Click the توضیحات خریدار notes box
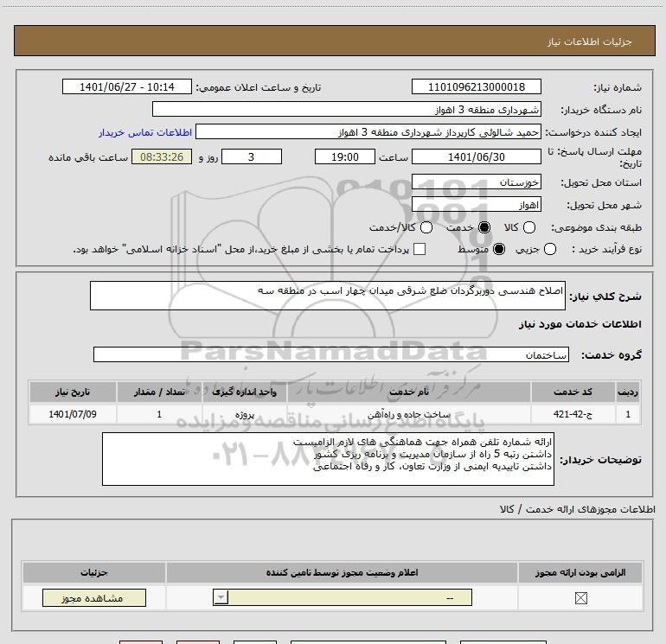The image size is (666, 644). 328,459
